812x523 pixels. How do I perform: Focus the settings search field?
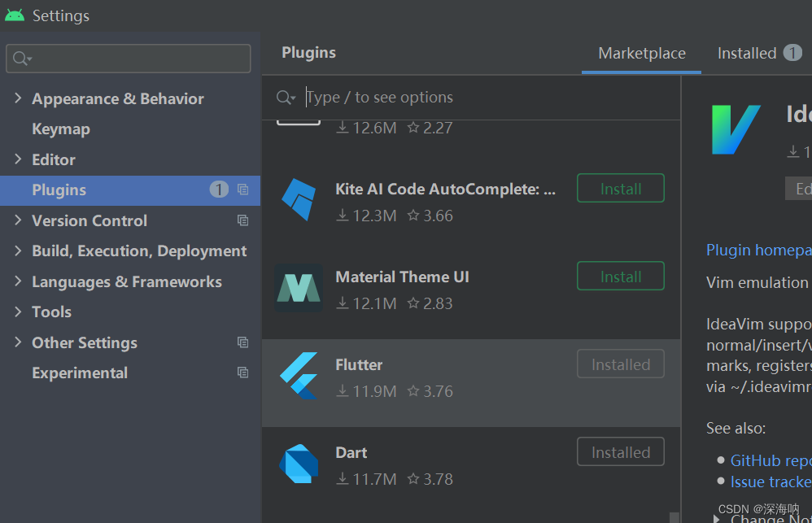click(x=129, y=59)
